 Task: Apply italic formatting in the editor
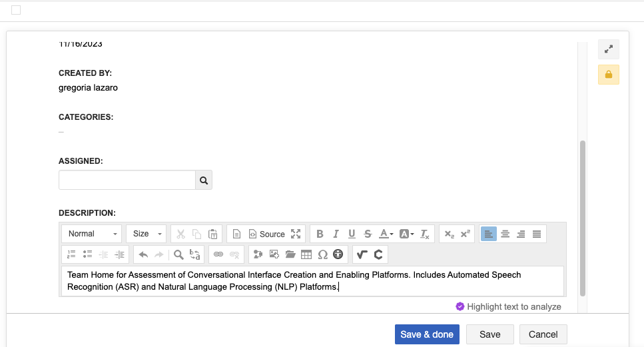tap(336, 234)
